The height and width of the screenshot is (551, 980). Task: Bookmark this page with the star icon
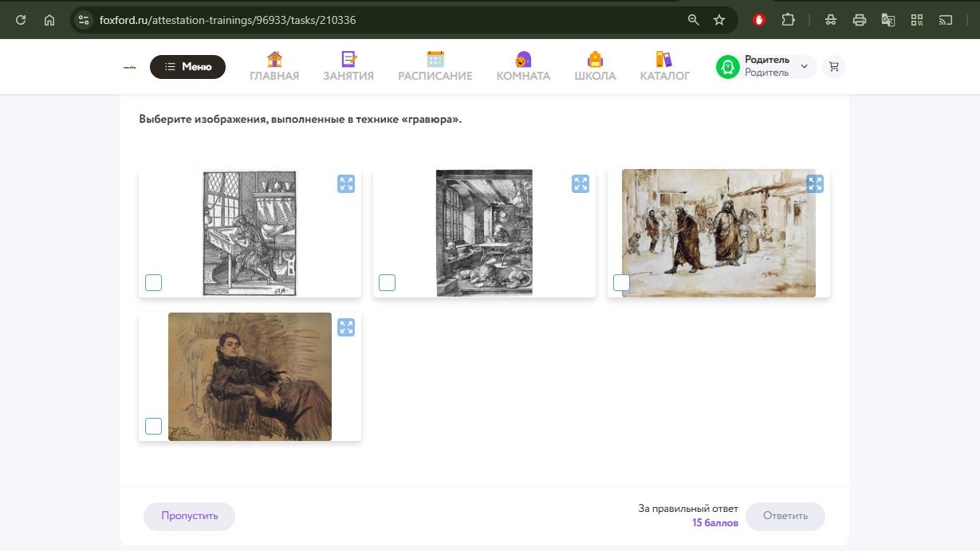719,20
